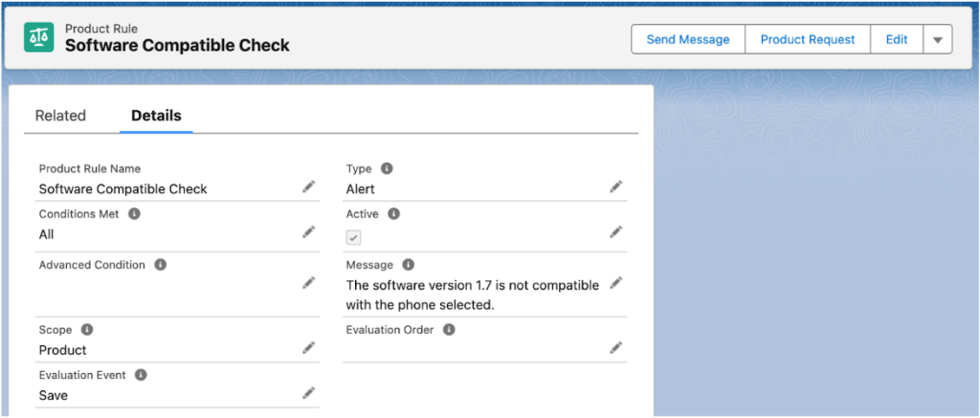Edit Evaluation Order pencil icon
980x418 pixels.
[x=616, y=347]
